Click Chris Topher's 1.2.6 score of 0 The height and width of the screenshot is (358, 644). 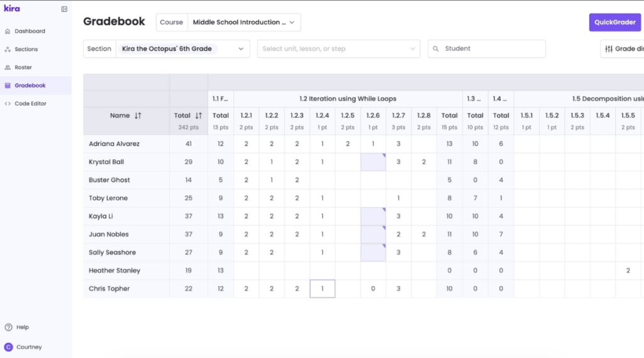pyautogui.click(x=373, y=289)
